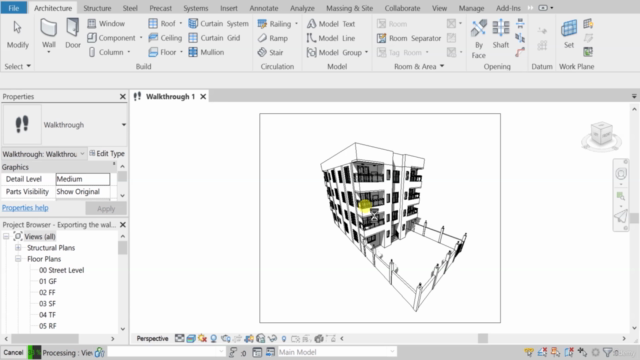Switch to the Annotate ribbon tab
This screenshot has height=360, width=640.
(264, 8)
